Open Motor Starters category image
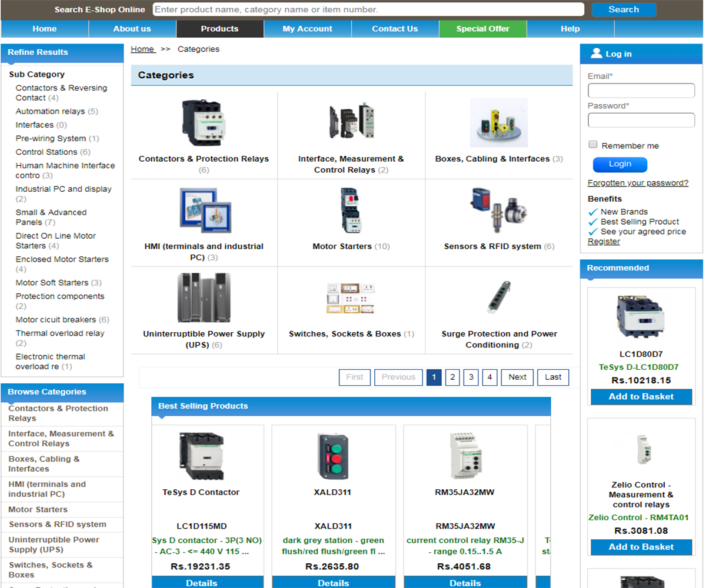The height and width of the screenshot is (588, 706). (x=351, y=211)
